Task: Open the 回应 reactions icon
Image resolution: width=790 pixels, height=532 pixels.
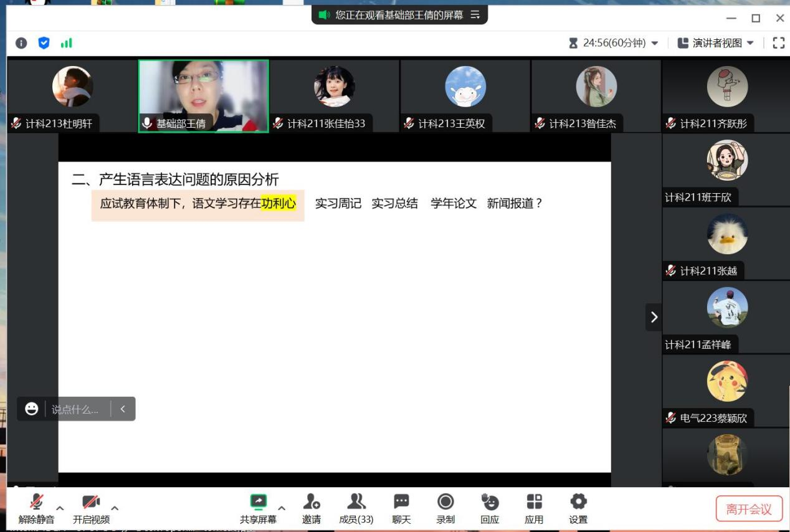Action: 490,502
